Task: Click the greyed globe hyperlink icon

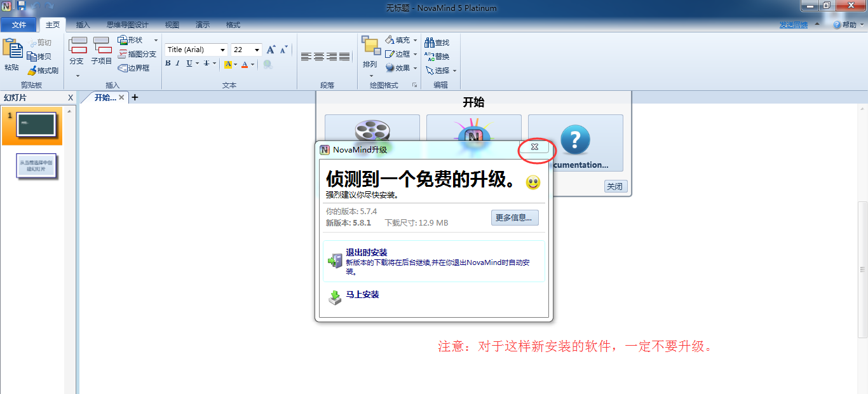Action: 268,64
